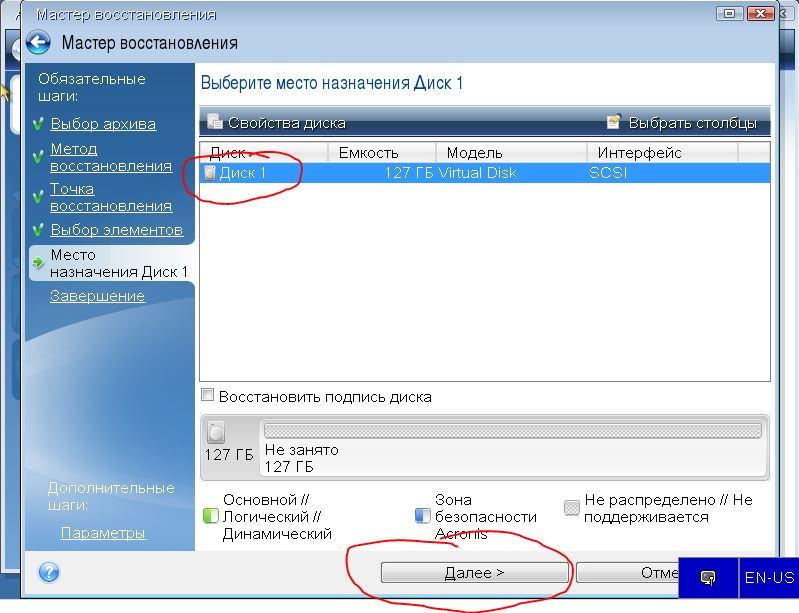Enable Восстановить подпись диска checkbox

click(208, 396)
